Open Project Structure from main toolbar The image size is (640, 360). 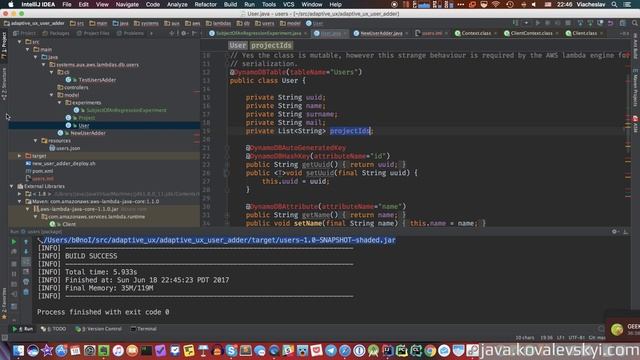point(622,23)
